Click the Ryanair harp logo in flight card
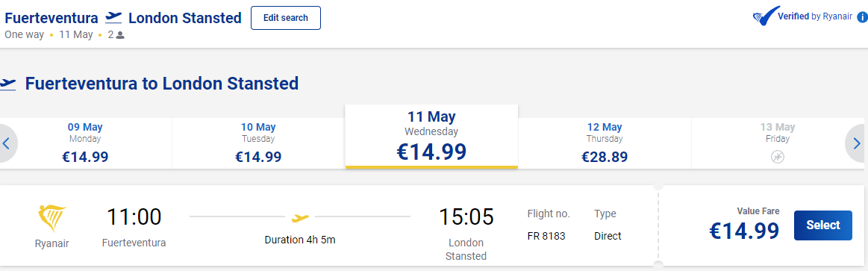The height and width of the screenshot is (271, 868). coord(52,218)
